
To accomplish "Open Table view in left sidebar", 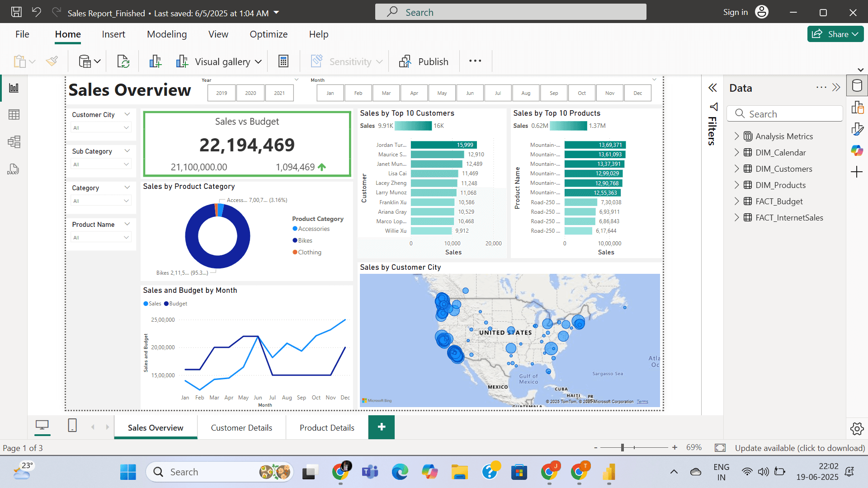I will pyautogui.click(x=14, y=115).
